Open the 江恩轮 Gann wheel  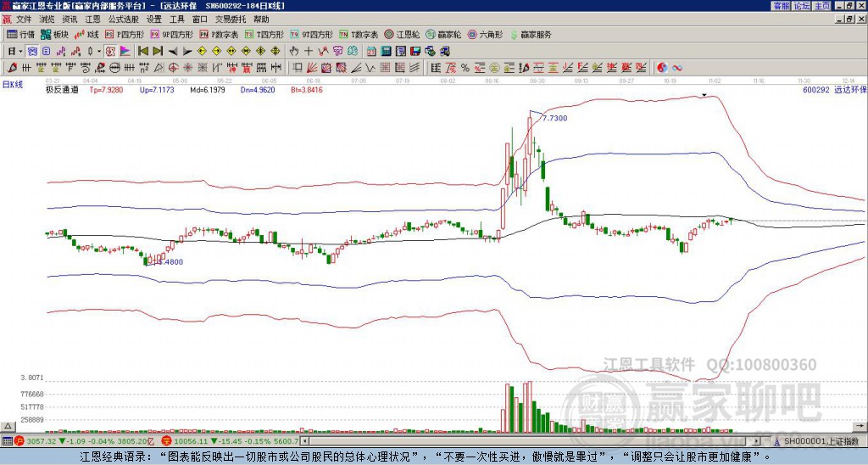402,34
